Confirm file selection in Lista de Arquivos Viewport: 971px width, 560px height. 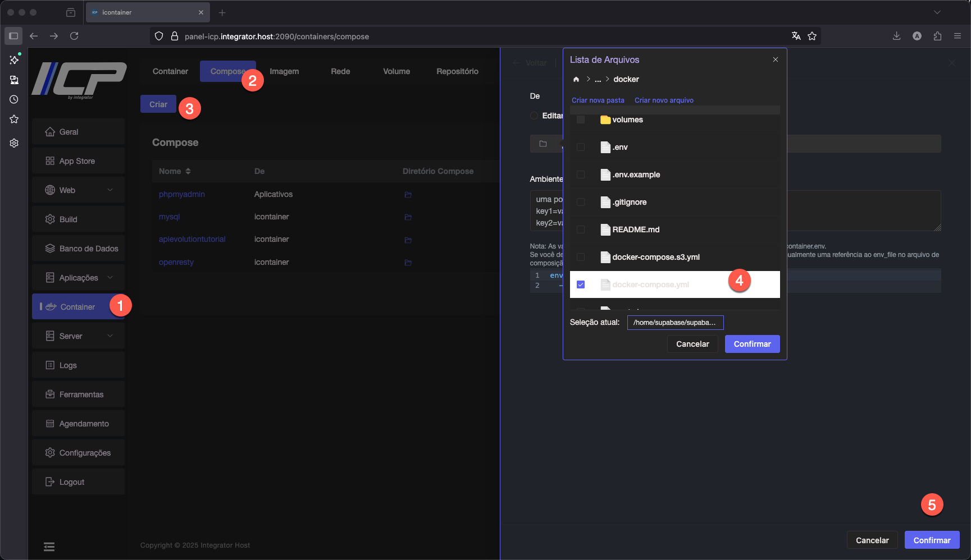click(x=752, y=344)
